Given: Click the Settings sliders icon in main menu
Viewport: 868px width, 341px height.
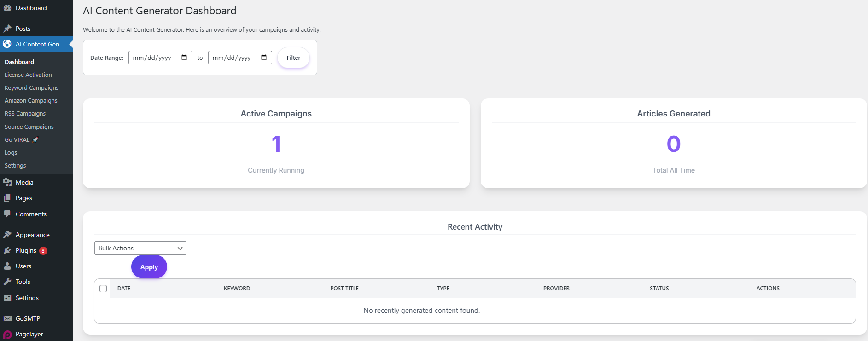Looking at the screenshot, I should coord(7,298).
